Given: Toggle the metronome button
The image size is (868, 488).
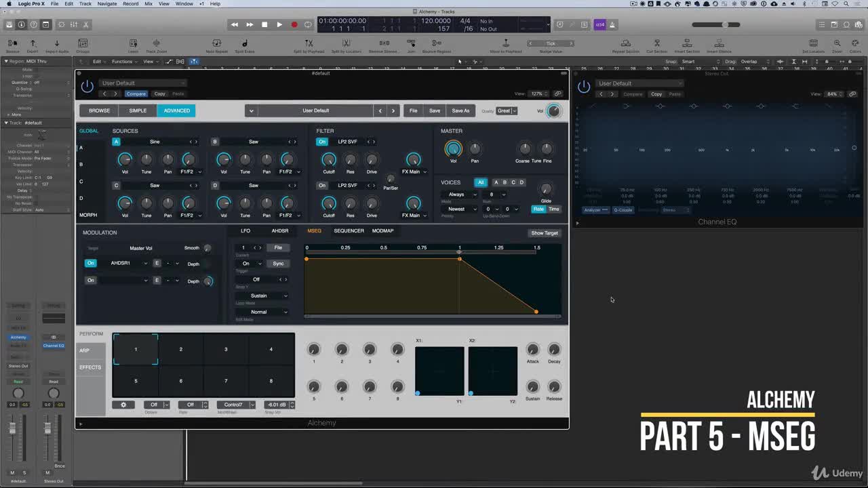Looking at the screenshot, I should point(612,24).
